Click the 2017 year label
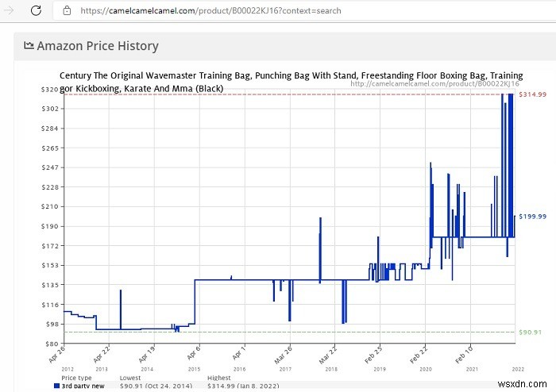Viewport: 556px width, 392px height. 285,369
